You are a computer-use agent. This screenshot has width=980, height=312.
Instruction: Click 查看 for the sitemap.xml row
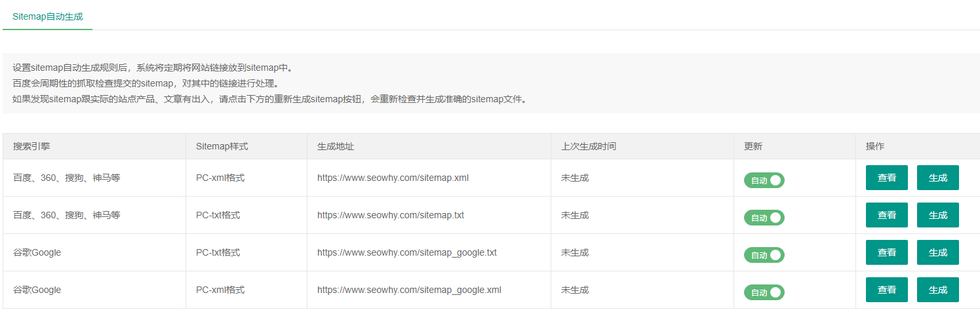pyautogui.click(x=886, y=178)
